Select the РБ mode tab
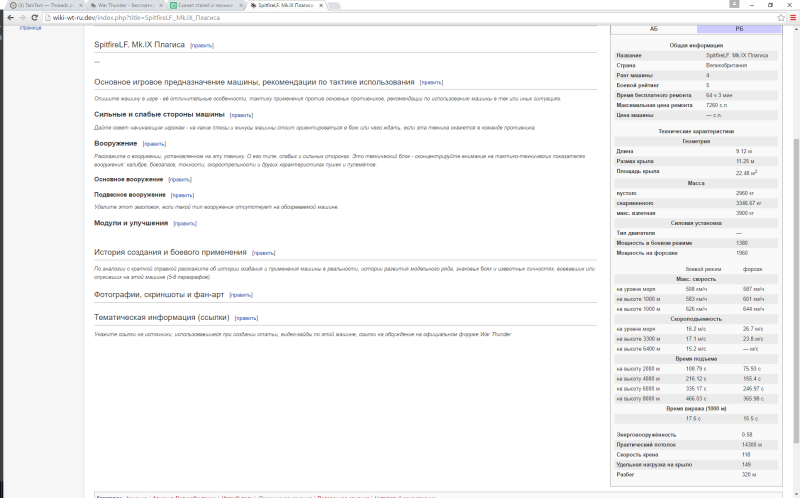The width and height of the screenshot is (800, 498). tap(739, 29)
